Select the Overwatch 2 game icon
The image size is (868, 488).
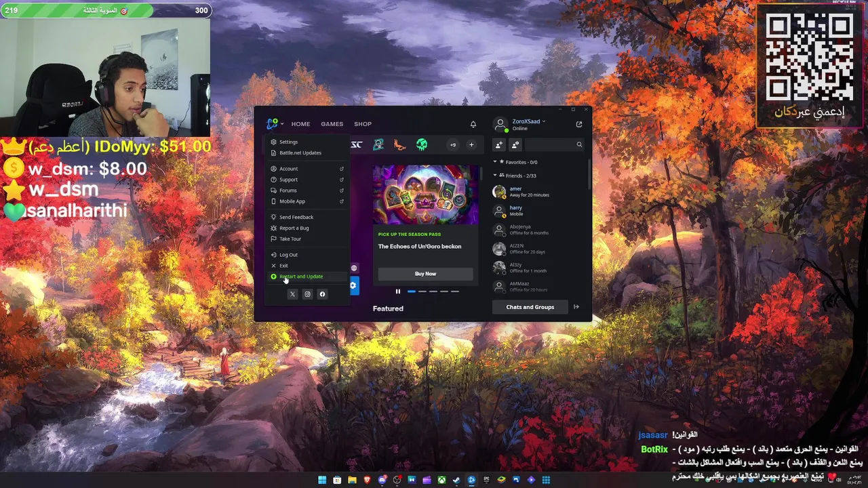point(378,144)
